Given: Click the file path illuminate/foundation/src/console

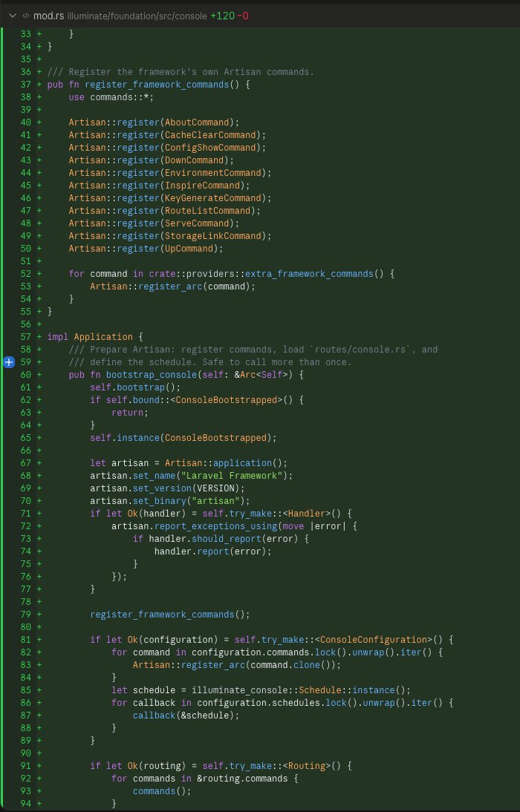Looking at the screenshot, I should coord(137,16).
